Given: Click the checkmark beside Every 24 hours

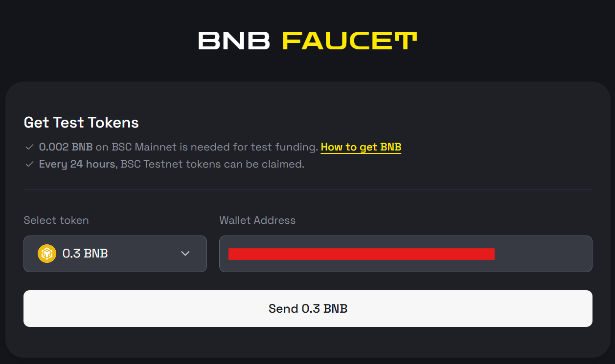Looking at the screenshot, I should [29, 164].
